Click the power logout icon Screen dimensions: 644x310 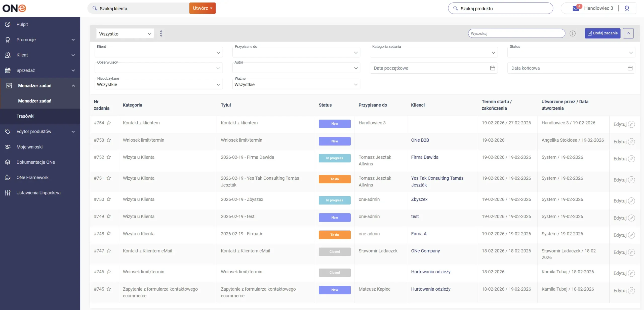coord(627,8)
